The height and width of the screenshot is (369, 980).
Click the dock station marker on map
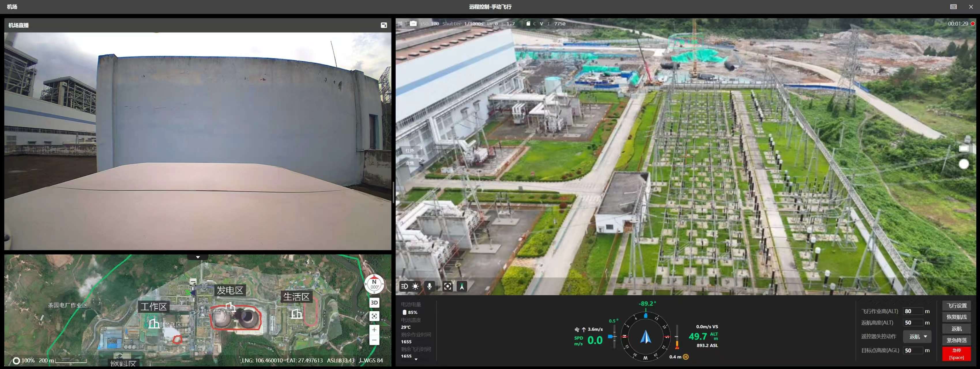coord(193,282)
